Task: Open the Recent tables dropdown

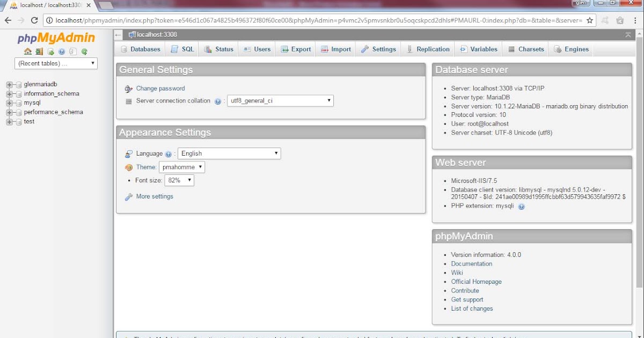Action: pos(55,63)
